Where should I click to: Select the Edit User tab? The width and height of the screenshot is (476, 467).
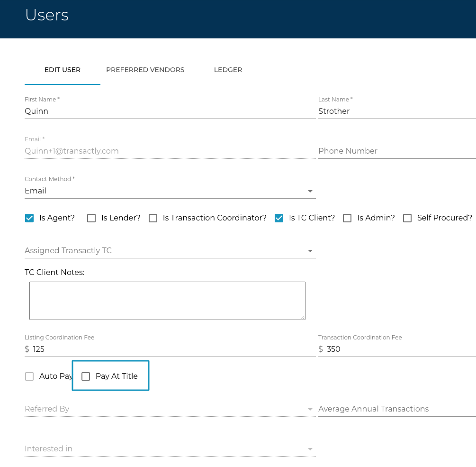[x=63, y=70]
